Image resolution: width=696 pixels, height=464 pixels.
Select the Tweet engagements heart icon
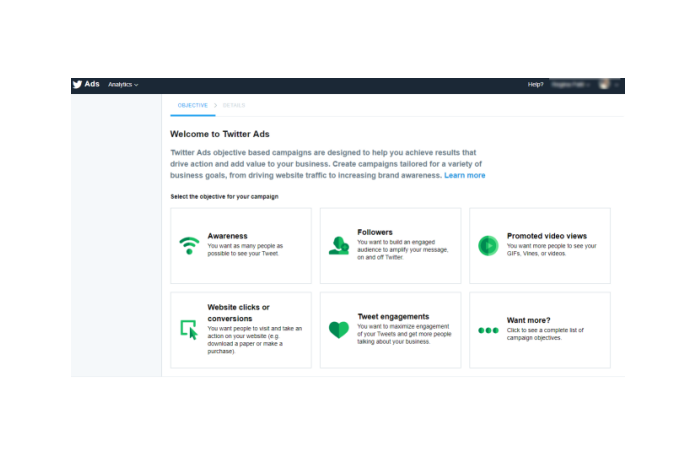(338, 329)
